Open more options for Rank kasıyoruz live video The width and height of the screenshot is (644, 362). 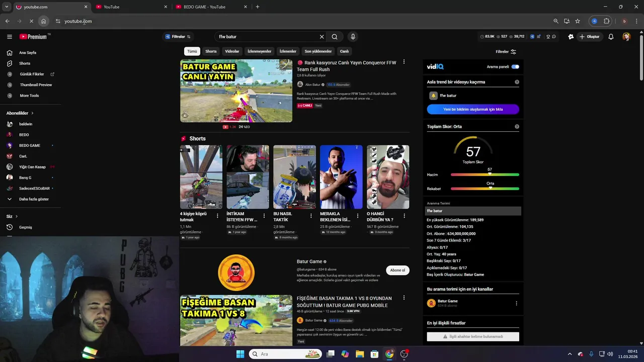404,62
